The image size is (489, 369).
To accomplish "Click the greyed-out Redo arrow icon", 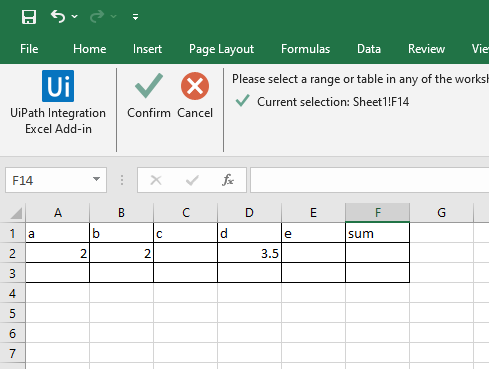I will pyautogui.click(x=97, y=16).
